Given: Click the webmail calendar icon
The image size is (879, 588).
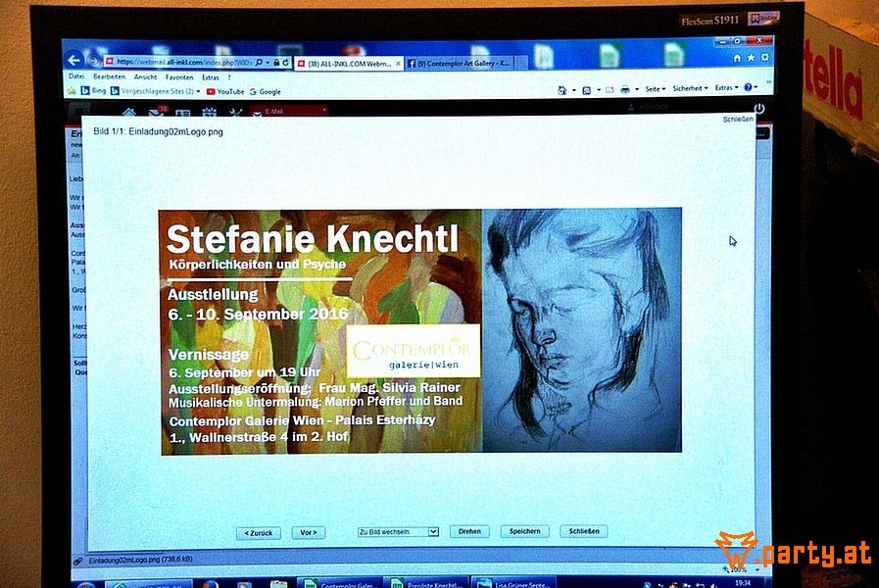Looking at the screenshot, I should (x=209, y=113).
